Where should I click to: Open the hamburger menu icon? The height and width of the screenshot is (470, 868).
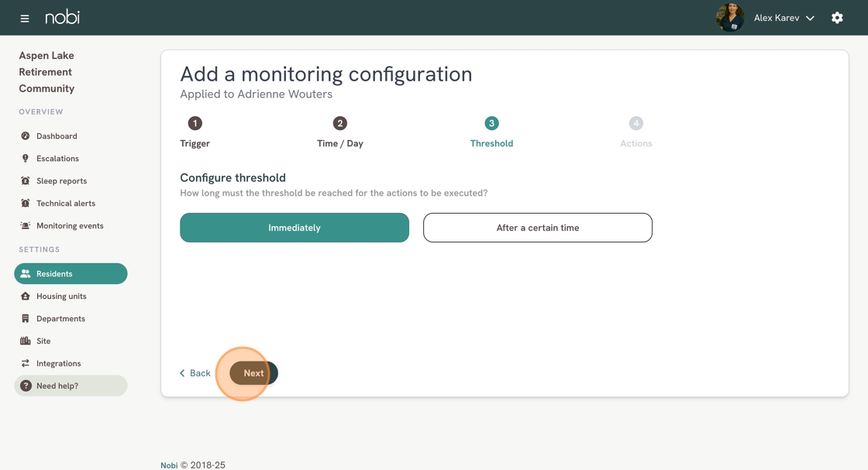click(24, 19)
